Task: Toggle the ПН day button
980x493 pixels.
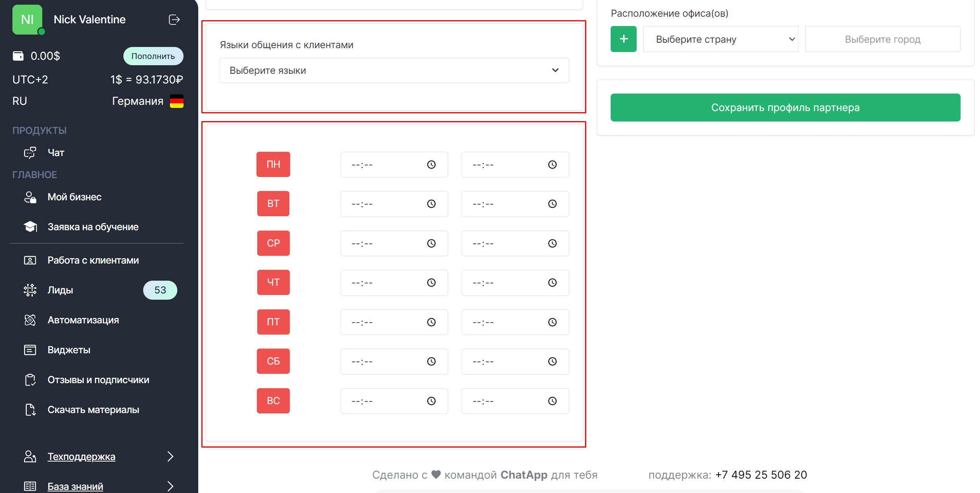Action: pyautogui.click(x=273, y=165)
